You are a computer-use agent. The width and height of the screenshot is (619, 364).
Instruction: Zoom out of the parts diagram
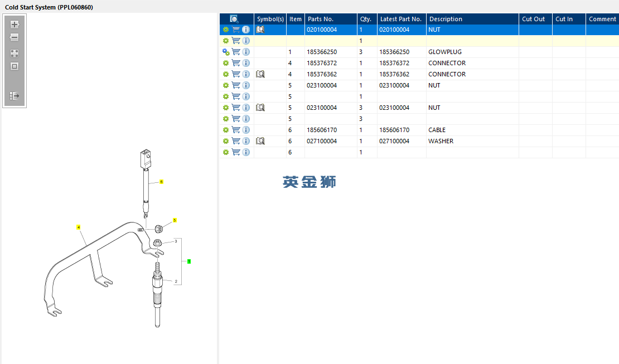coord(14,37)
